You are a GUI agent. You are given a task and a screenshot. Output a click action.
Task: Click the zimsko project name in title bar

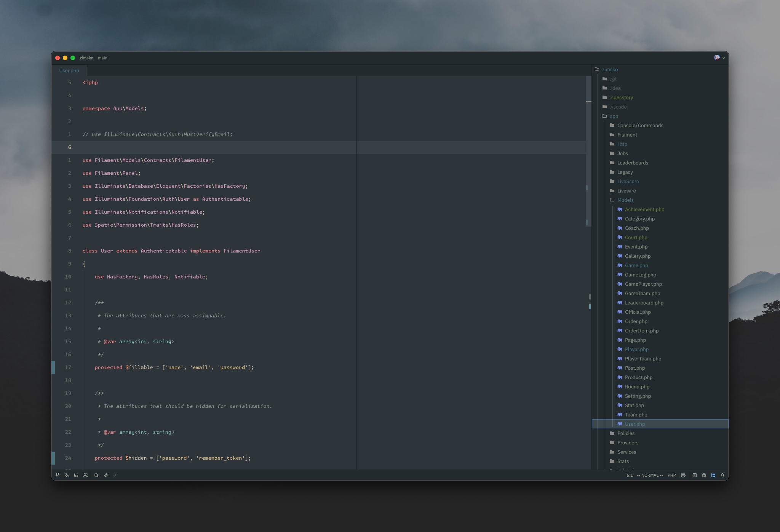click(86, 58)
